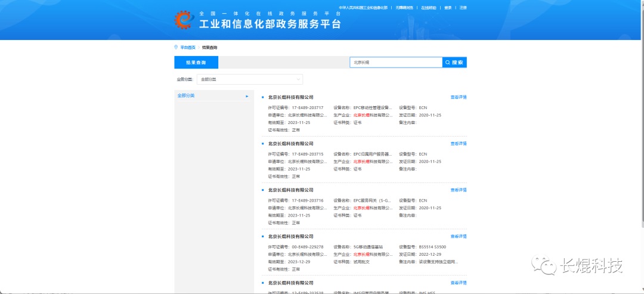
Task: Click the orange gear platform logo
Action: click(184, 20)
